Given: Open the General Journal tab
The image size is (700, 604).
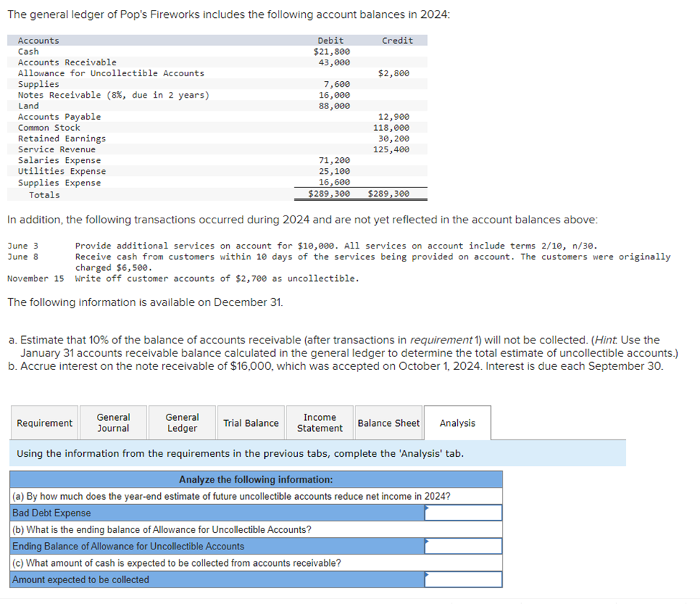Looking at the screenshot, I should (x=113, y=422).
